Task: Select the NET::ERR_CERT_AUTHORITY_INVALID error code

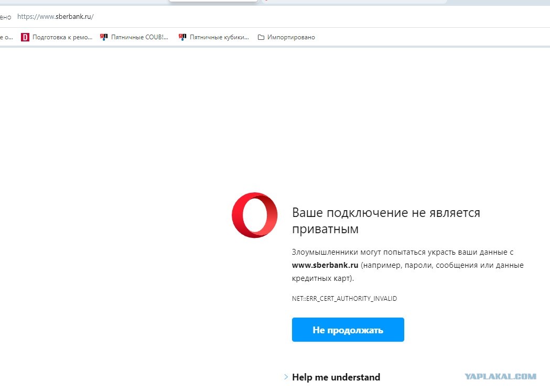Action: tap(344, 299)
